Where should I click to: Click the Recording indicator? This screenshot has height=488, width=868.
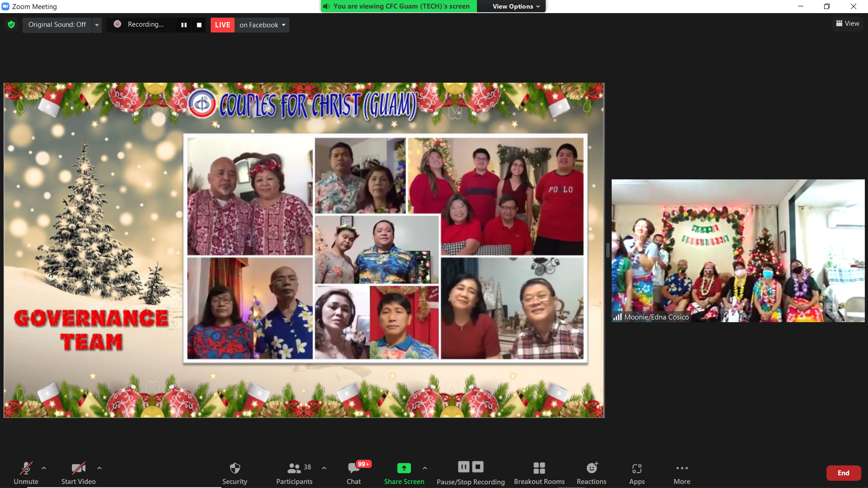pos(140,24)
